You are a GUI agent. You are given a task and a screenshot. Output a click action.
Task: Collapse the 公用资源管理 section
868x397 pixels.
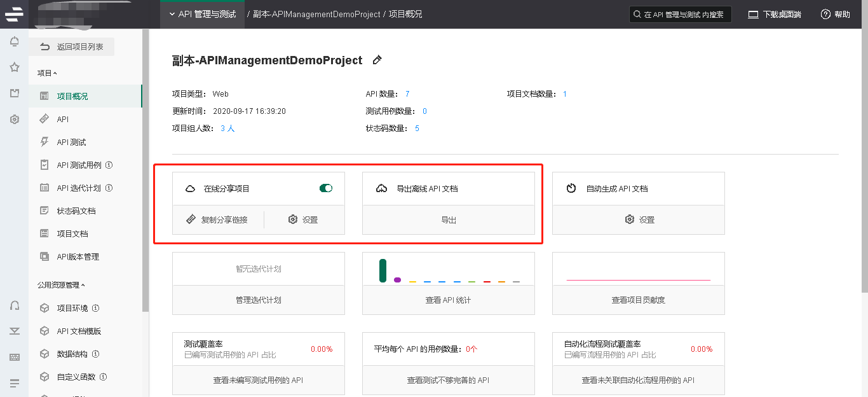(61, 285)
